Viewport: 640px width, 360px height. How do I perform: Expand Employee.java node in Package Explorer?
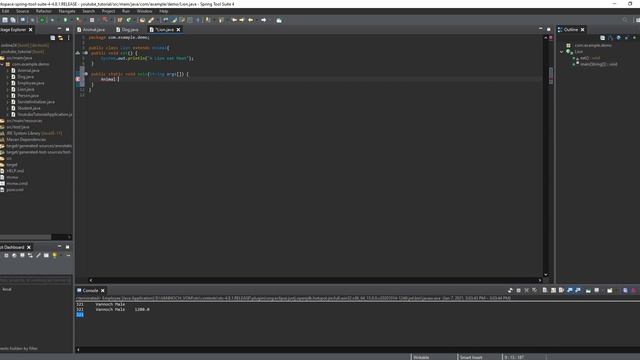pos(8,83)
